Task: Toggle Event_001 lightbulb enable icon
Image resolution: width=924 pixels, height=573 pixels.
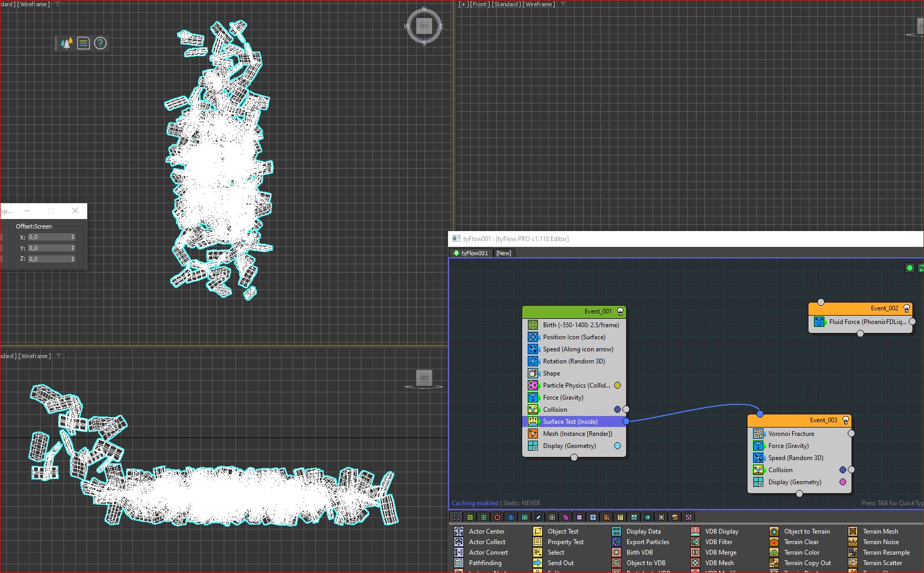Action: [x=620, y=311]
